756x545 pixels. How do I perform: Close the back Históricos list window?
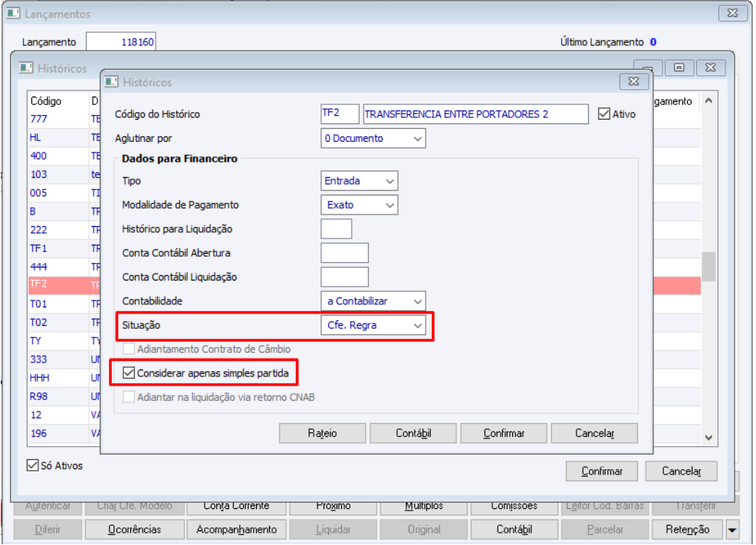(x=710, y=68)
